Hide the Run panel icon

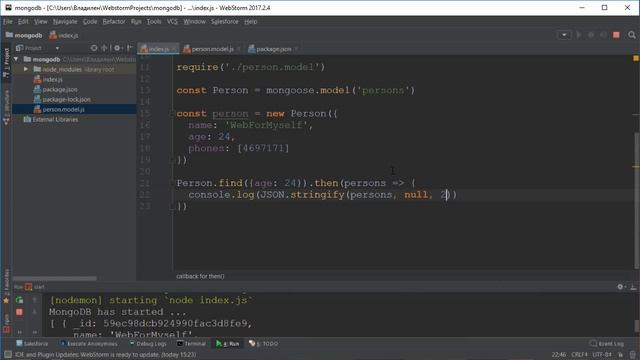[633, 287]
